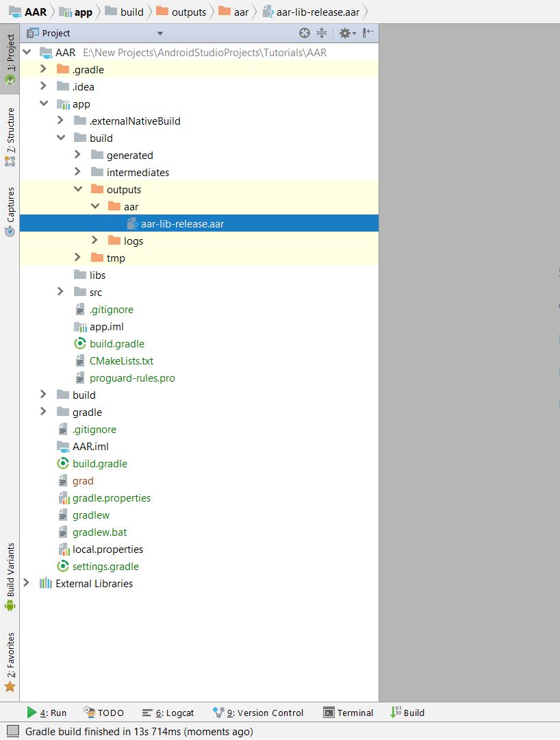This screenshot has width=560, height=740.
Task: Expand the logs folder
Action: [x=94, y=241]
